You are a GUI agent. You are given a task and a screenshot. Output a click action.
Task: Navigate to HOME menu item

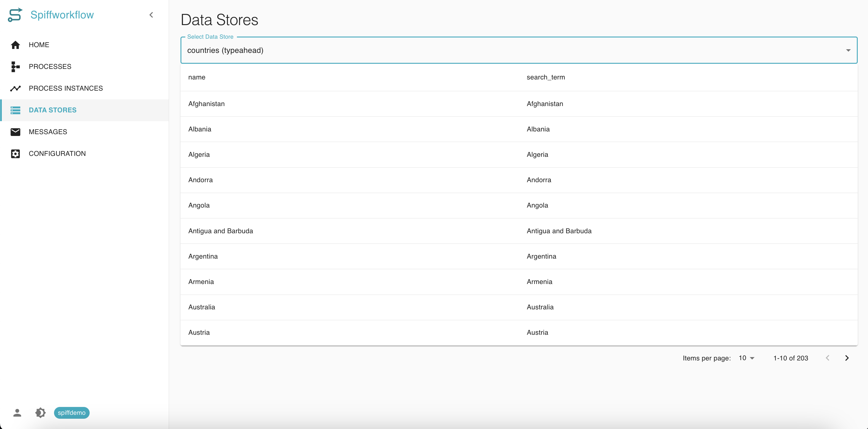coord(84,45)
